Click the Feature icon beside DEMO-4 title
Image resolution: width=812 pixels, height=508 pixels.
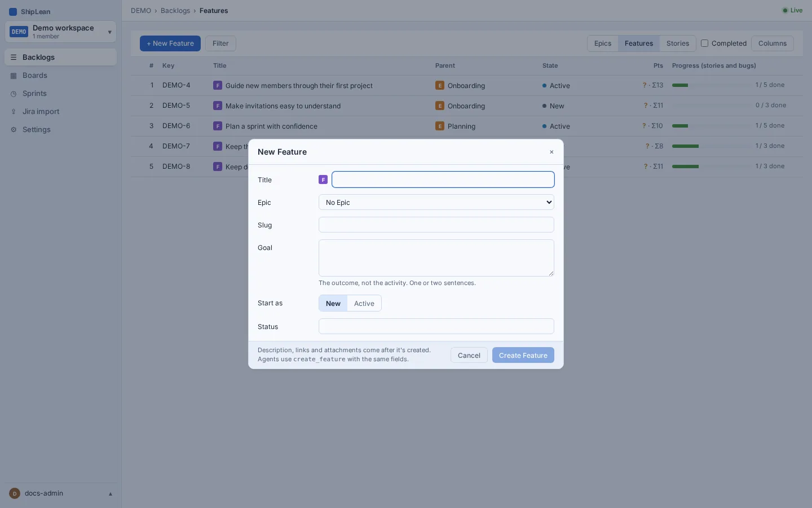[218, 85]
